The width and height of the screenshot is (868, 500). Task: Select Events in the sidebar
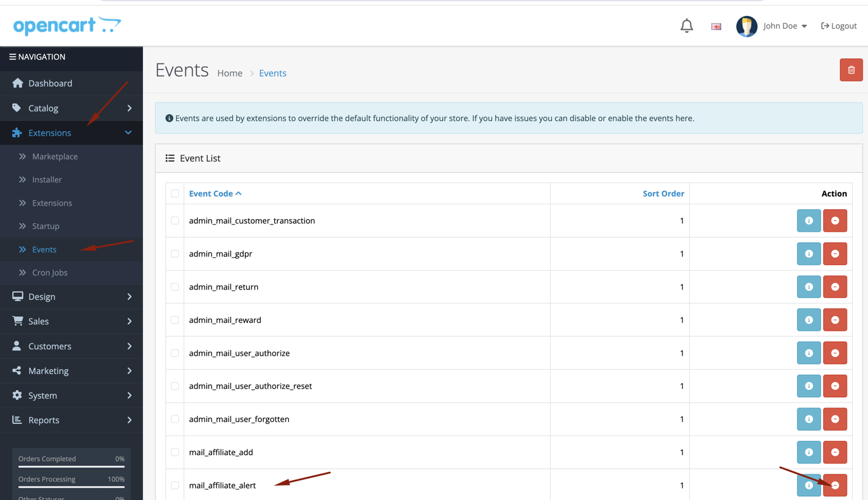click(x=71, y=249)
